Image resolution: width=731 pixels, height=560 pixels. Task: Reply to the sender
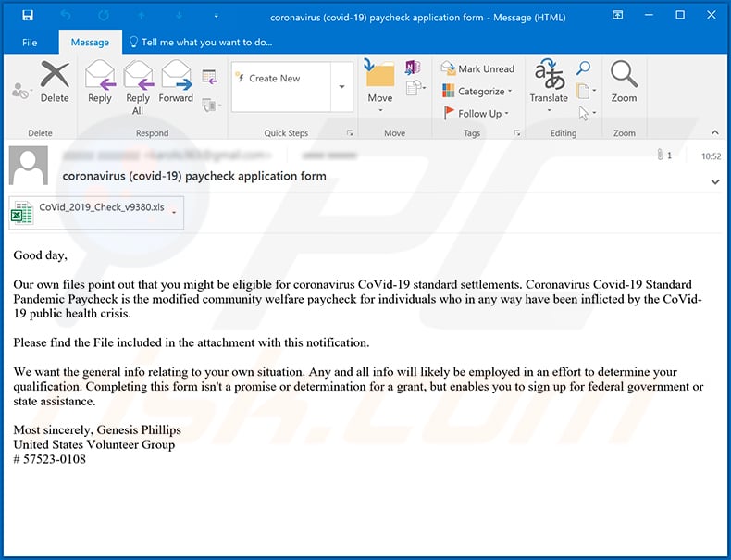pyautogui.click(x=100, y=81)
